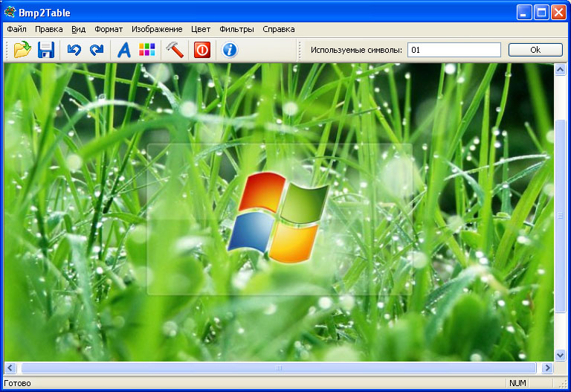
Task: Open the colored squares palette icon
Action: tap(146, 50)
